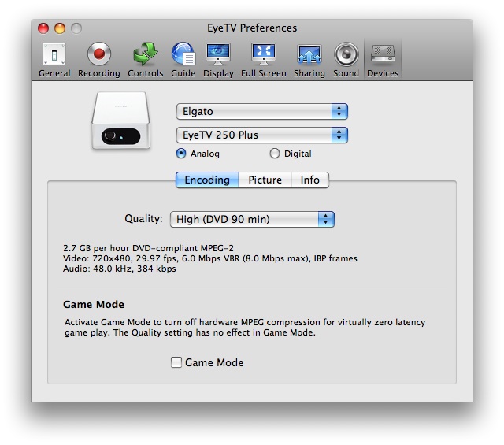Screen dimensions: 504x445
Task: Switch to the Info tab
Action: click(x=310, y=180)
